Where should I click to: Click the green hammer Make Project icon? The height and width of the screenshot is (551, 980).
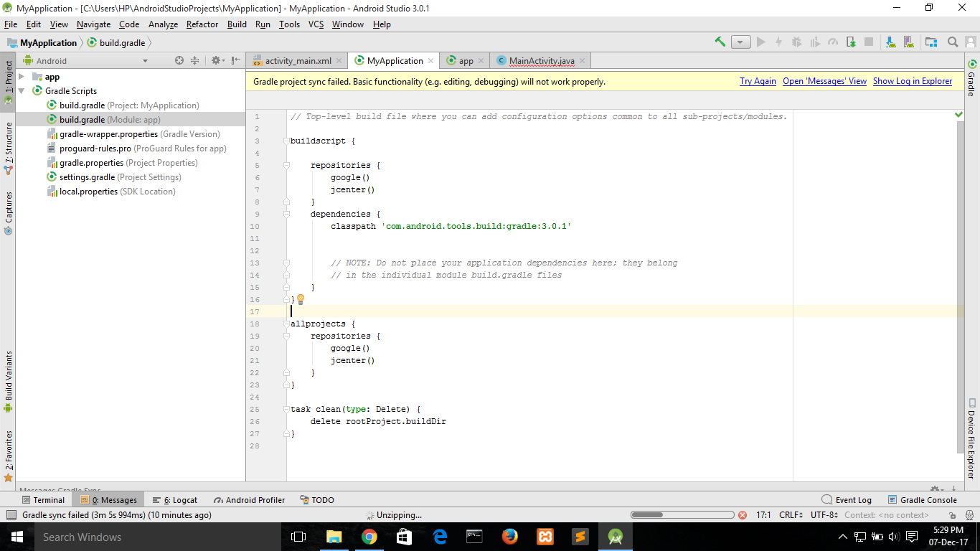coord(720,42)
